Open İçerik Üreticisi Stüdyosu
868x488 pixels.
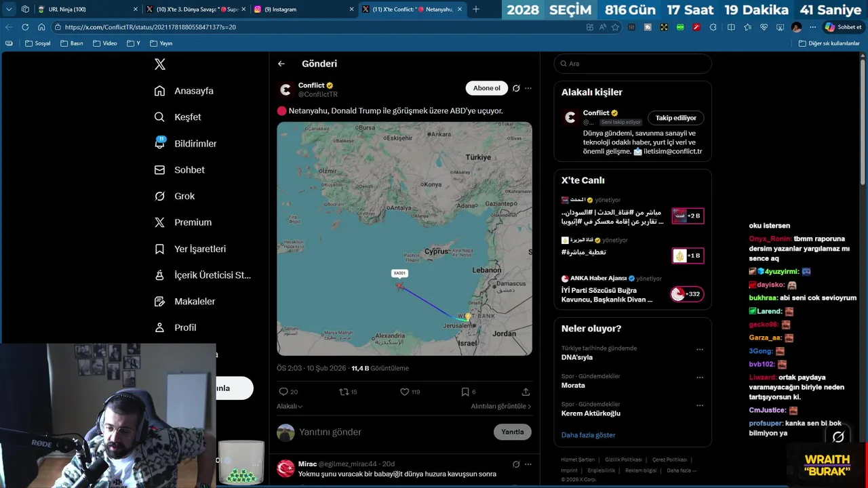tap(203, 275)
